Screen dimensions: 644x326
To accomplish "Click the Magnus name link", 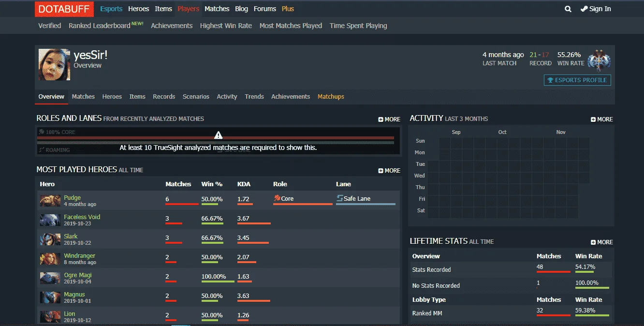I will pos(74,294).
